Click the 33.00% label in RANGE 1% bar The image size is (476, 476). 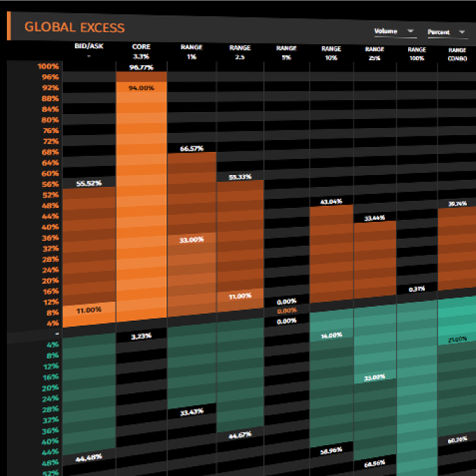point(191,240)
